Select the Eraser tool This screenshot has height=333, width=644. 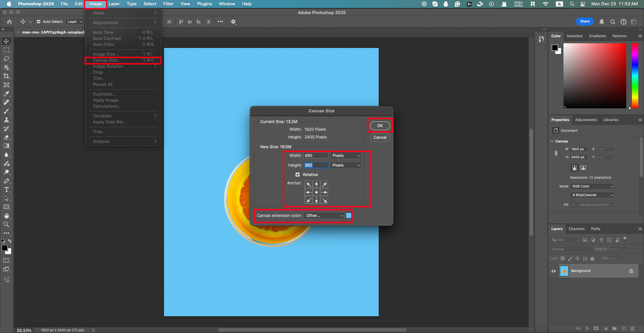click(x=7, y=137)
